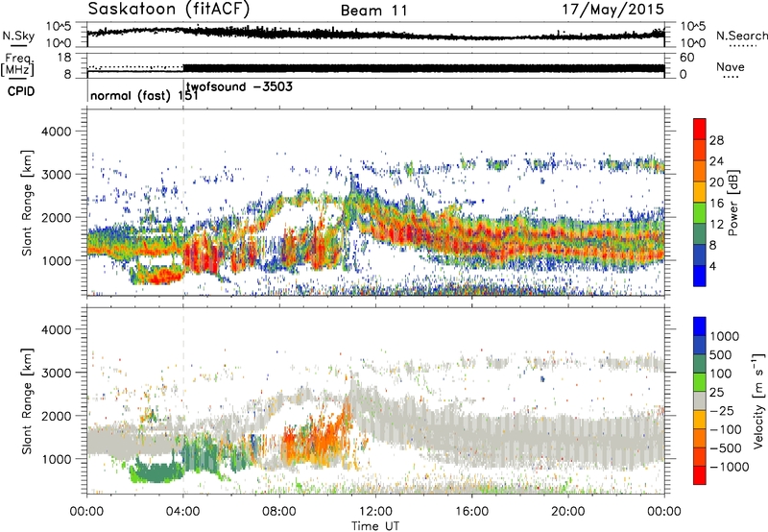Screen dimensions: 768x532
Task: Click the 'Saskatoon (fitACF)' plot title
Action: [169, 9]
